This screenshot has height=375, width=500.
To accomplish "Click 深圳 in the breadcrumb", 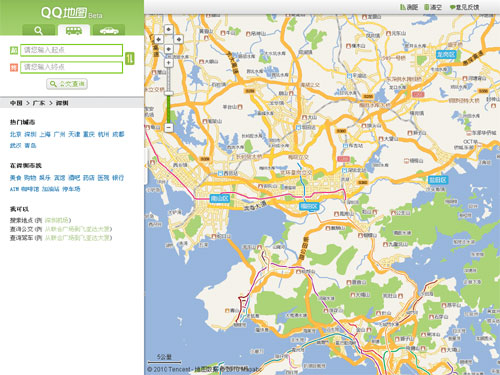I will click(x=62, y=103).
